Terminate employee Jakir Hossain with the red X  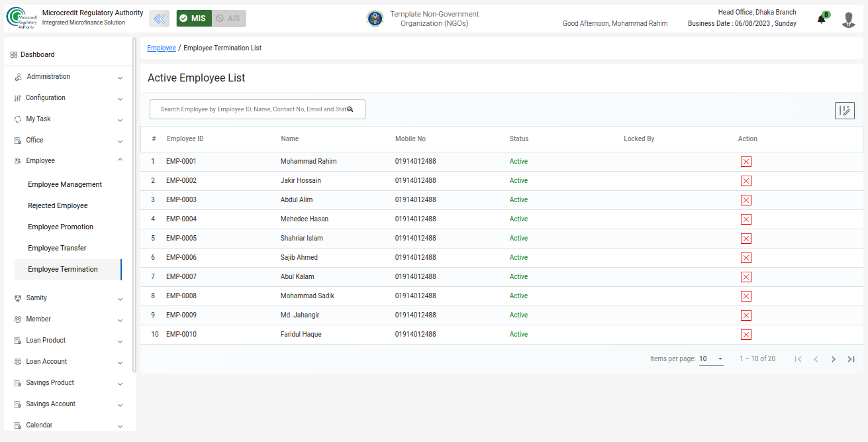746,181
